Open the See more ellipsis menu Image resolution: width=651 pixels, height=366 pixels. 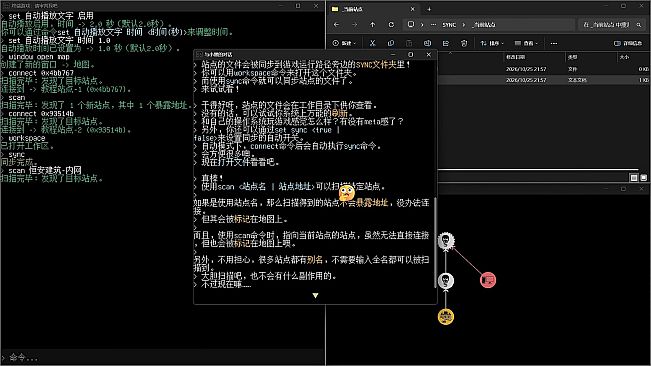tap(553, 43)
